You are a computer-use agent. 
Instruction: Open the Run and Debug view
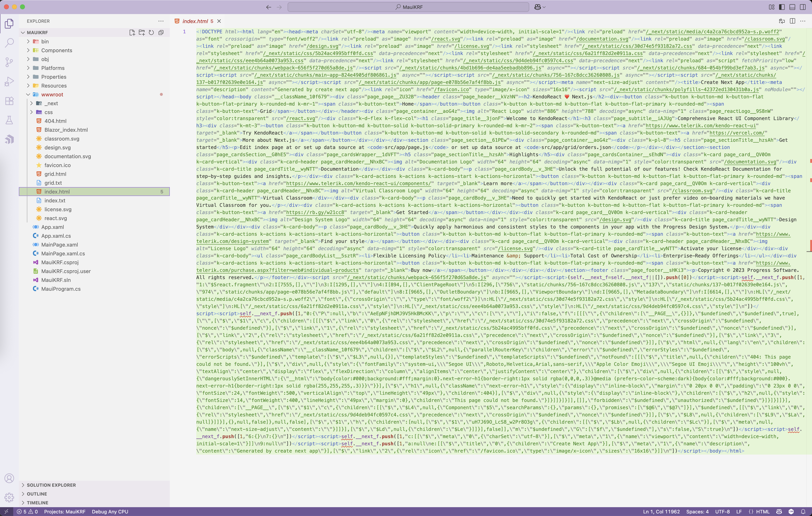tap(9, 81)
